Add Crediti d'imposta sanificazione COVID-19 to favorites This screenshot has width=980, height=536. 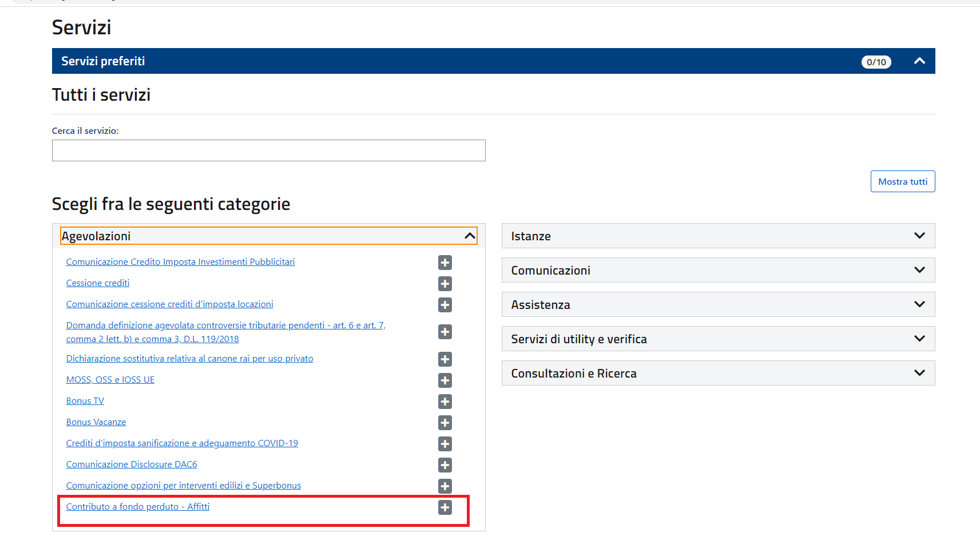point(445,444)
